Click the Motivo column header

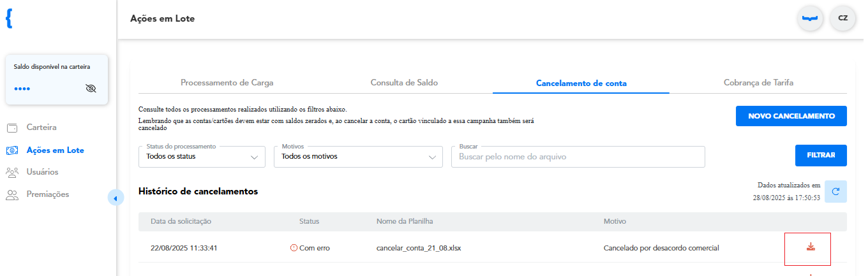615,221
